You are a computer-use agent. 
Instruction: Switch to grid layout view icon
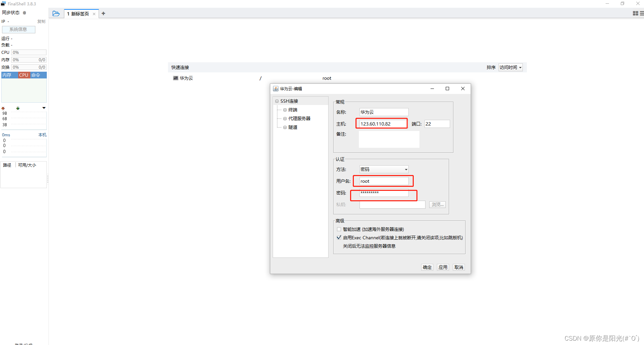(x=636, y=13)
